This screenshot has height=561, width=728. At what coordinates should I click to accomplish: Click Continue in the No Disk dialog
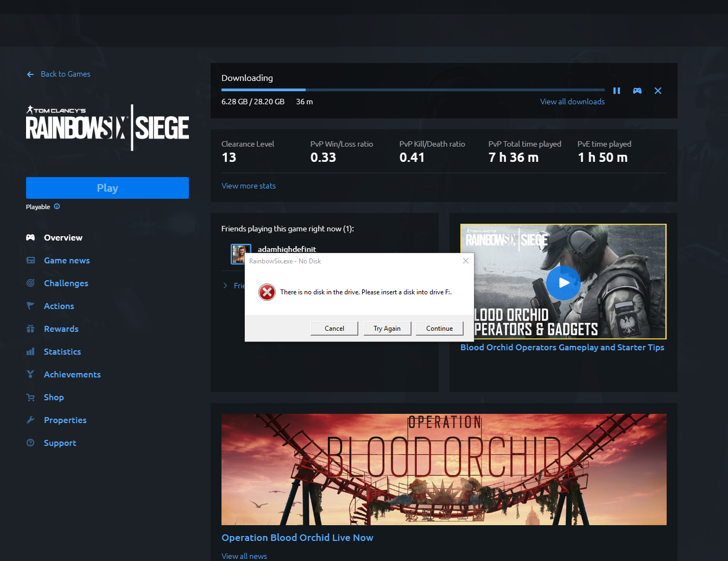[440, 328]
